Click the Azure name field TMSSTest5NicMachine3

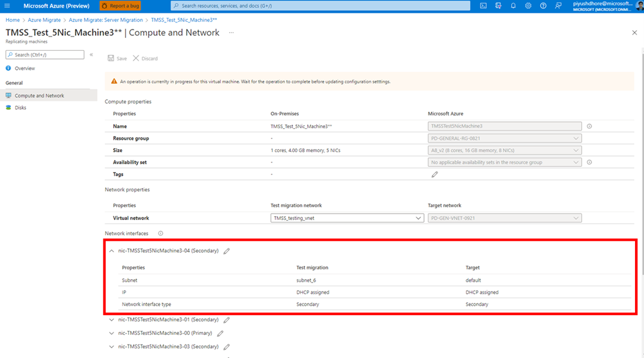pos(504,126)
